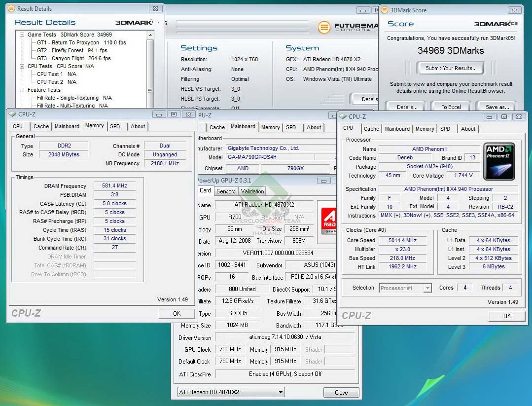Open About tab in left CPU-Z window
Image resolution: width=532 pixels, height=406 pixels.
point(138,126)
